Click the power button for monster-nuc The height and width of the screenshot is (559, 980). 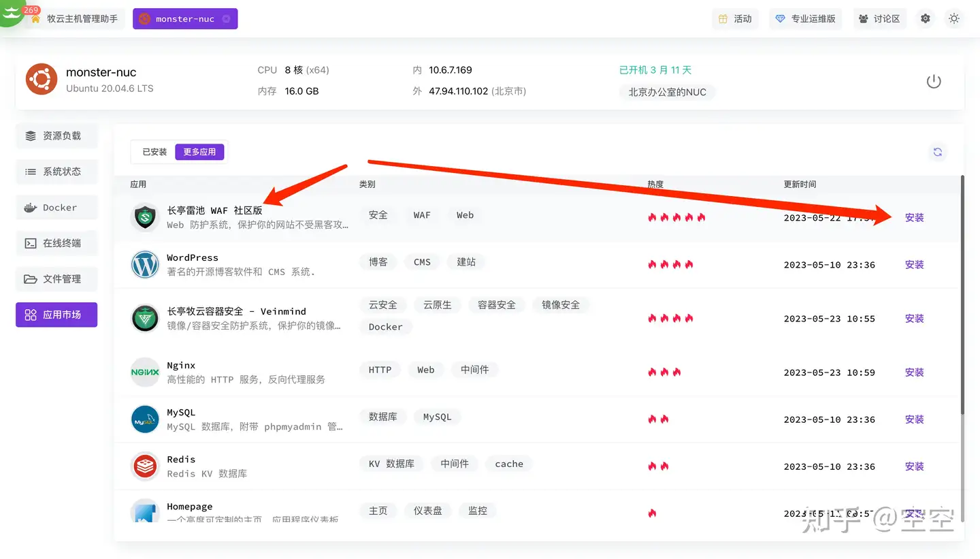click(x=934, y=82)
